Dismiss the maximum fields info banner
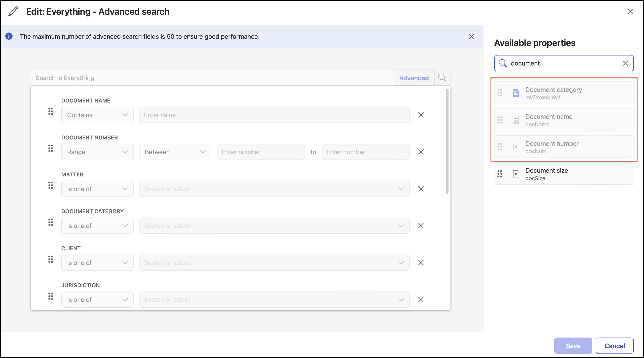This screenshot has height=358, width=644. 471,37
